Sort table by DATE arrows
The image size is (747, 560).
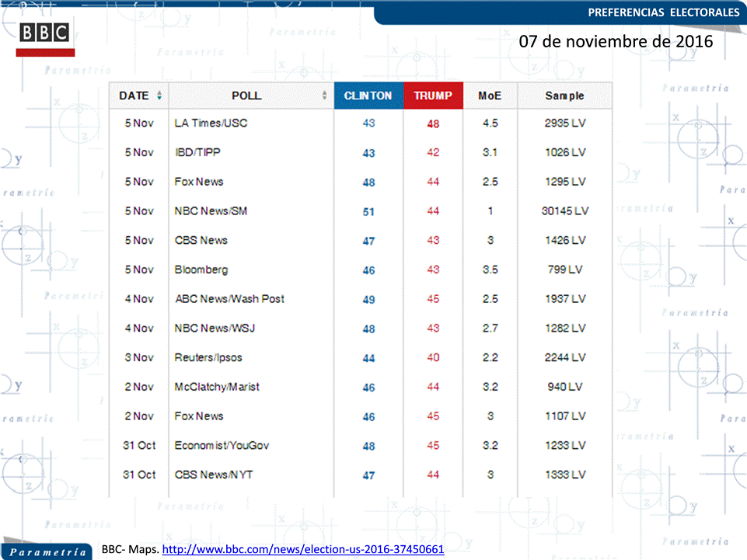[159, 96]
